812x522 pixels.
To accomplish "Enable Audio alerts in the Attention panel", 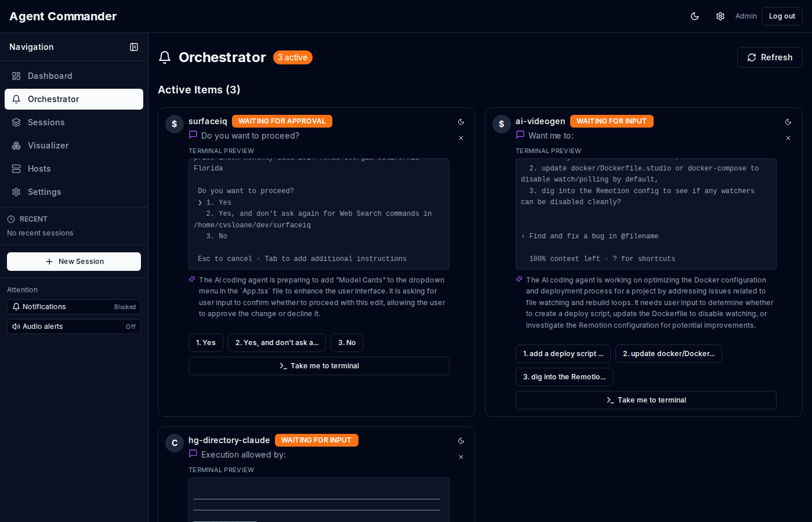I will click(74, 327).
